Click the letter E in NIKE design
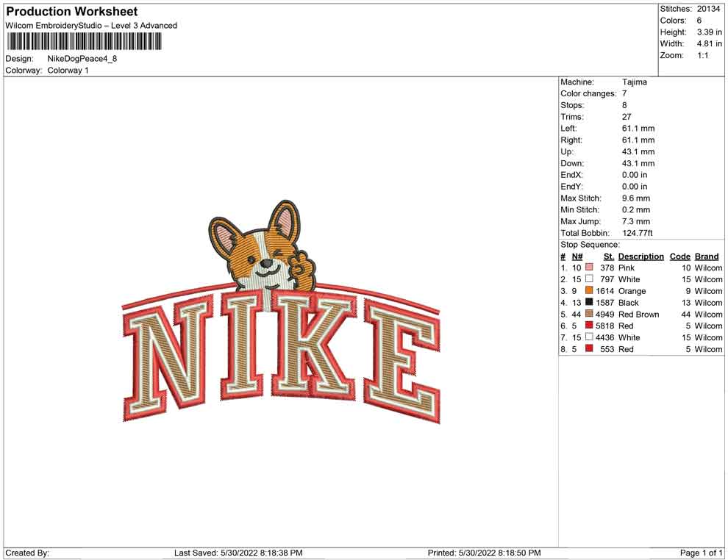Image resolution: width=728 pixels, height=560 pixels. (402, 361)
